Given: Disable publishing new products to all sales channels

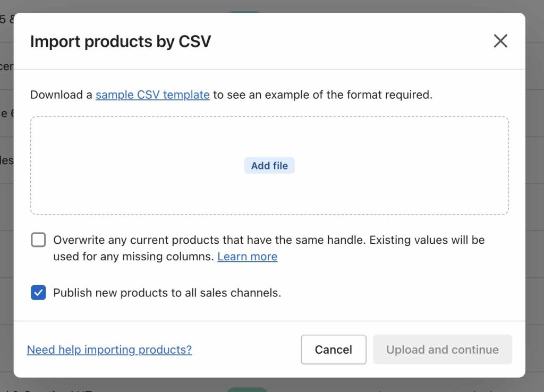Looking at the screenshot, I should [38, 293].
